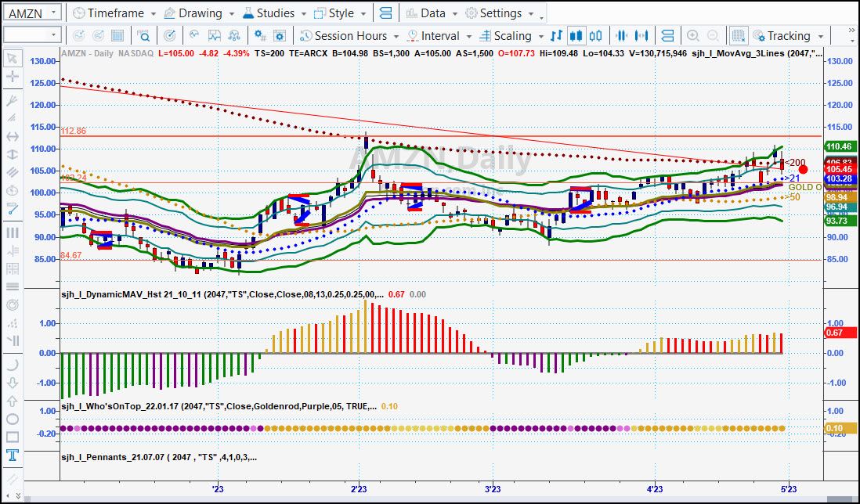Open the Style menu
This screenshot has height=504, width=860.
click(334, 13)
